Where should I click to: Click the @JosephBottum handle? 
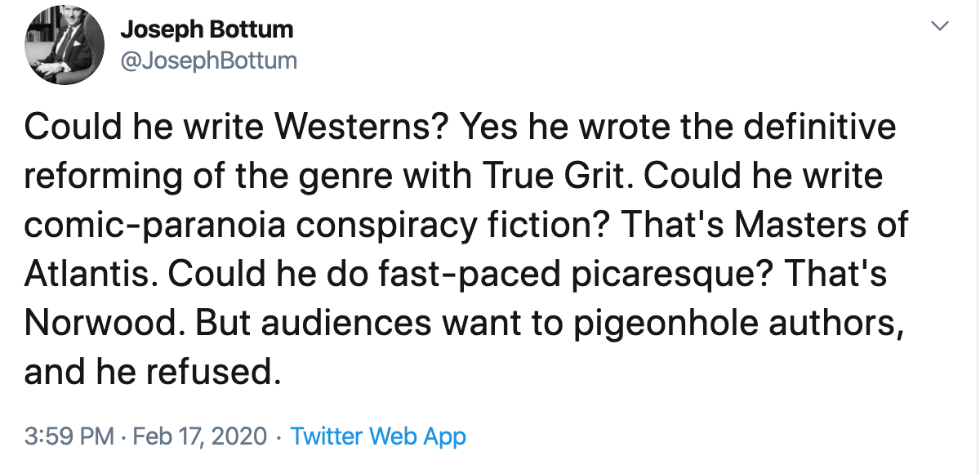coord(208,60)
